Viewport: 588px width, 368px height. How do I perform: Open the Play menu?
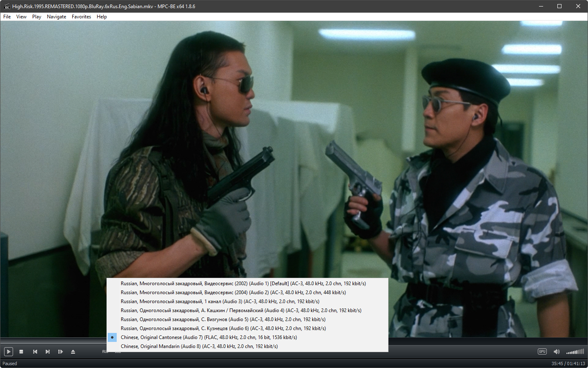[x=37, y=17]
